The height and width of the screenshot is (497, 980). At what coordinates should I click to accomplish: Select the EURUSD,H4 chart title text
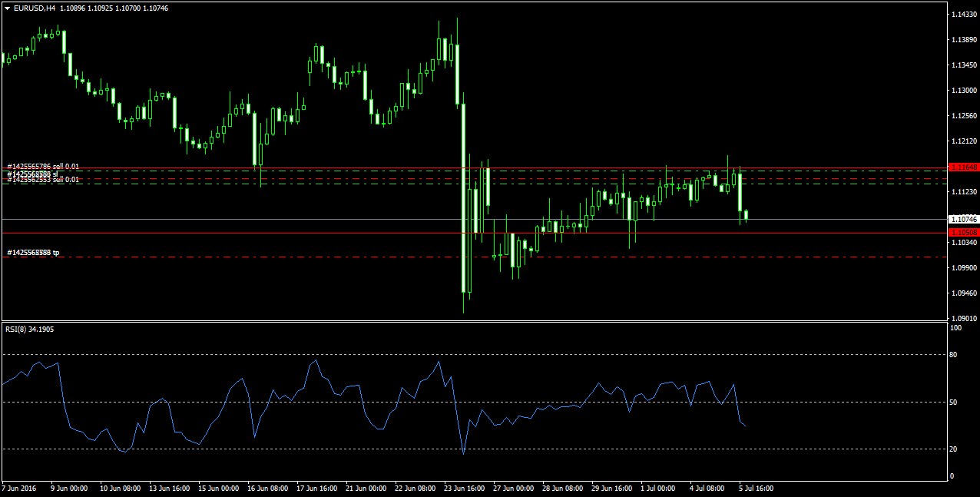35,8
